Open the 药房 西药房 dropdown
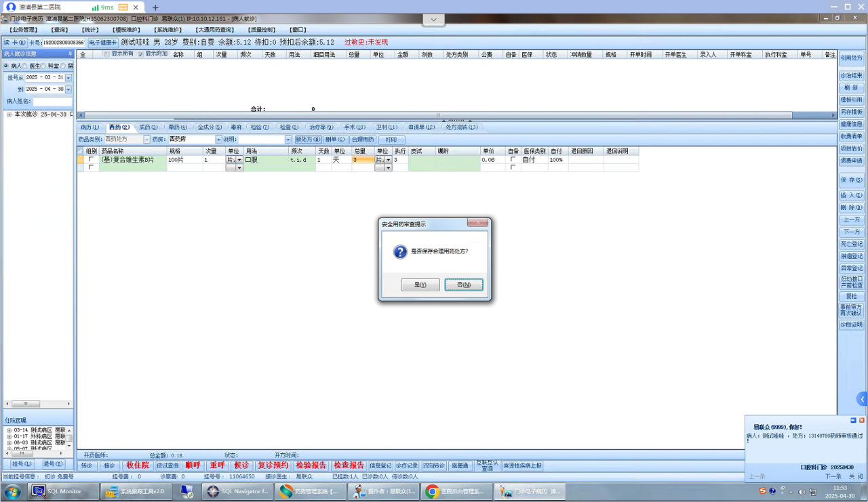Screen dimensions: 868x502 pyautogui.click(x=218, y=140)
